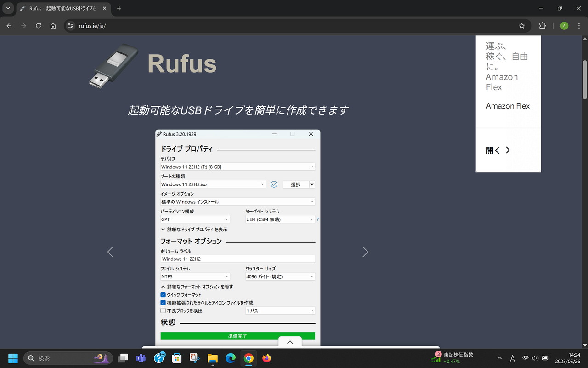Image resolution: width=588 pixels, height=368 pixels.
Task: Open Microsoft Teams from taskbar
Action: [141, 358]
